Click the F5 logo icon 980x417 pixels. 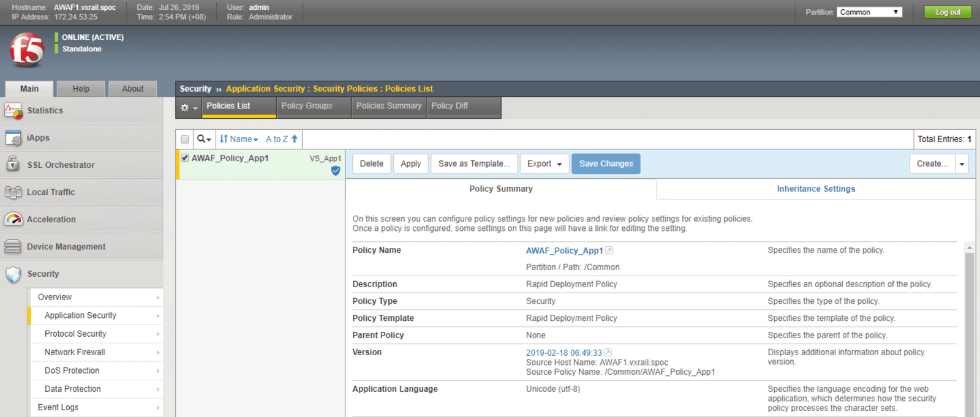(x=27, y=50)
